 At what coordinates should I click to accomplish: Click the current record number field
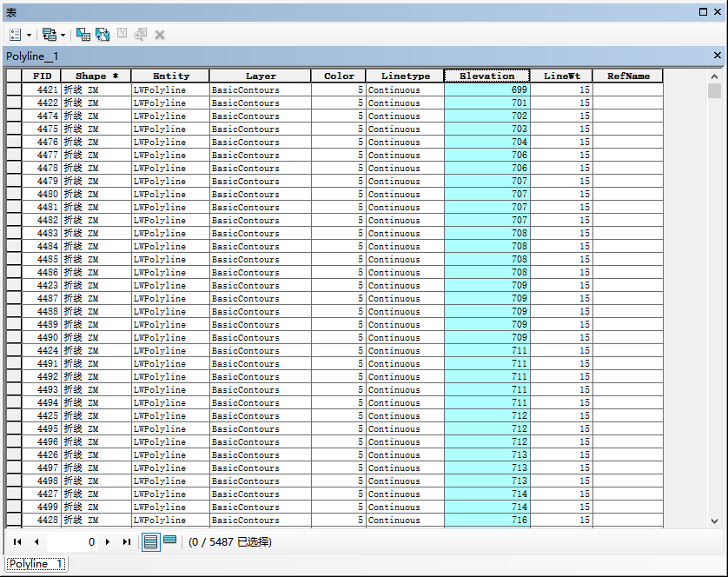[x=72, y=541]
